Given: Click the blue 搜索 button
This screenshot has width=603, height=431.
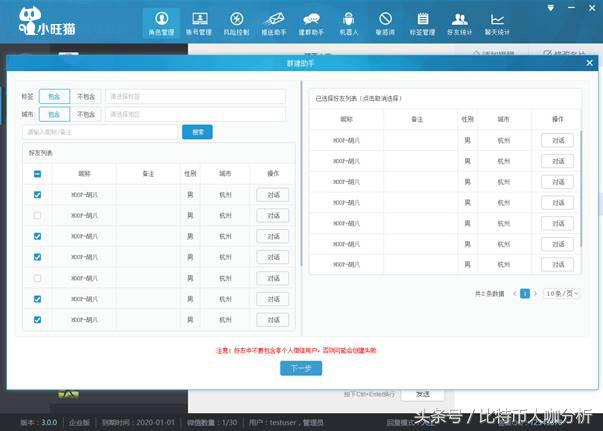Looking at the screenshot, I should tap(197, 132).
